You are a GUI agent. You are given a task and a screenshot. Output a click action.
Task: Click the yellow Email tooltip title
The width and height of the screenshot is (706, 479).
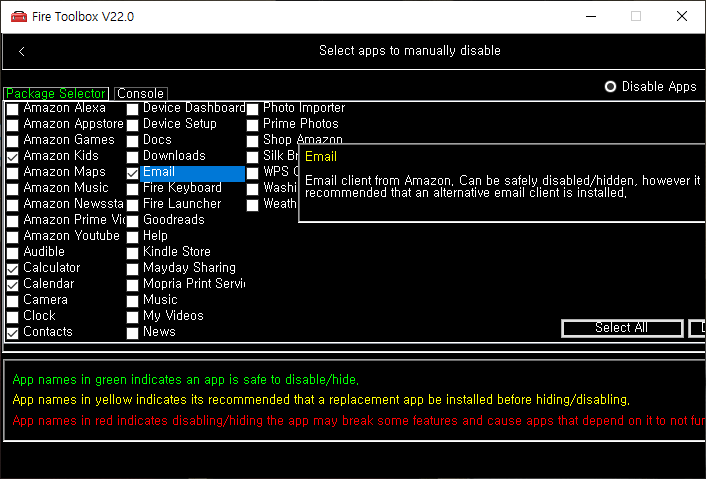321,157
